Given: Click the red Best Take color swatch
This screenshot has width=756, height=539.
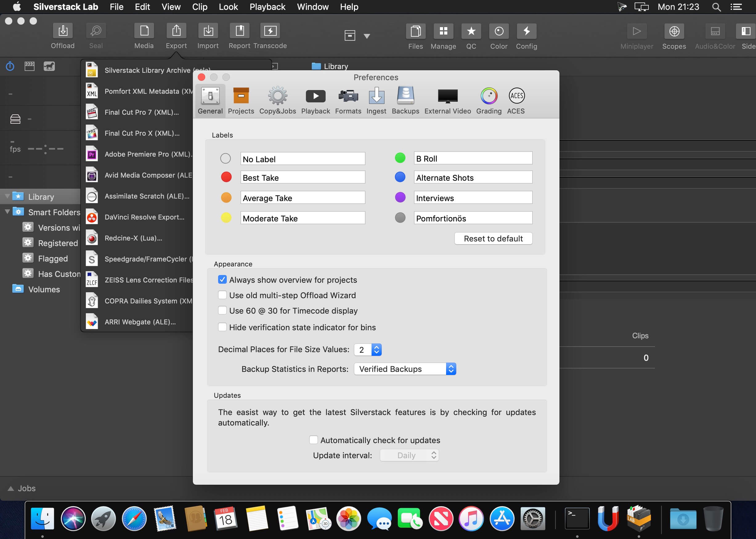Looking at the screenshot, I should (226, 177).
